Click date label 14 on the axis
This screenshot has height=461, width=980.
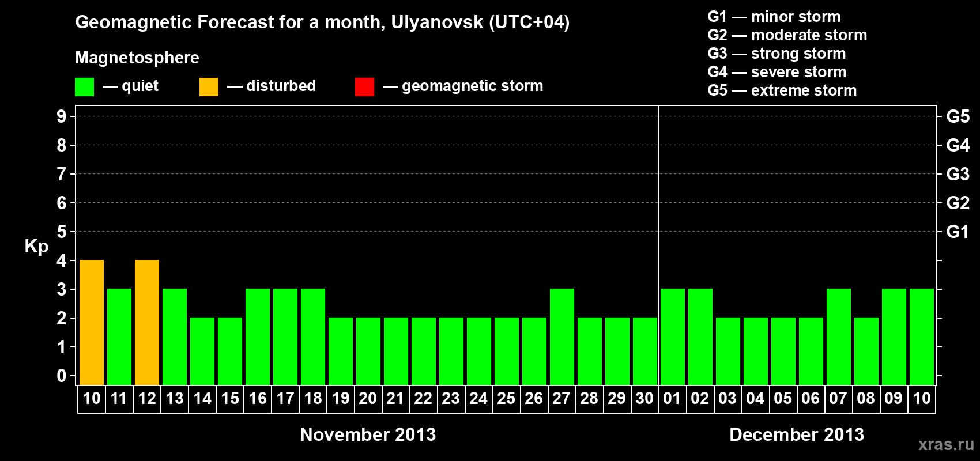pyautogui.click(x=202, y=398)
